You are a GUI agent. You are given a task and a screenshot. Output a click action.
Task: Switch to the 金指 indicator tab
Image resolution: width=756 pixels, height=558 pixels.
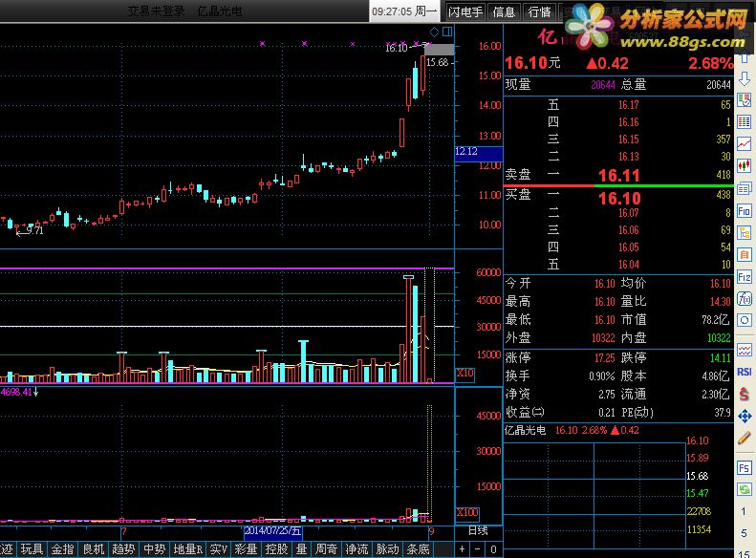[x=63, y=548]
